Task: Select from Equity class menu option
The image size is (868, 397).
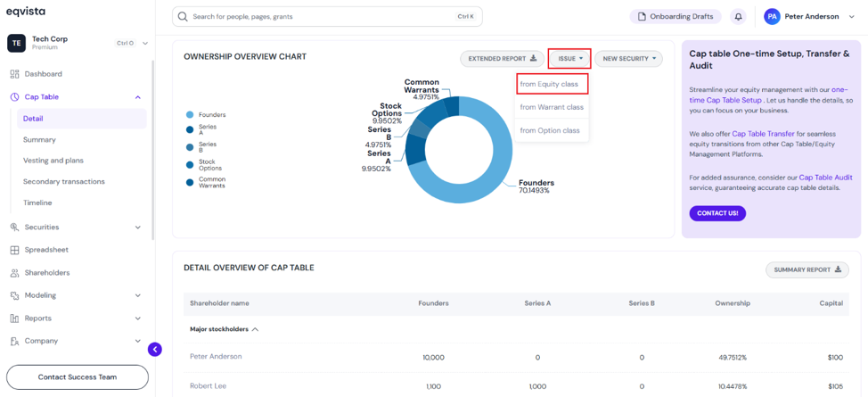Action: (552, 84)
